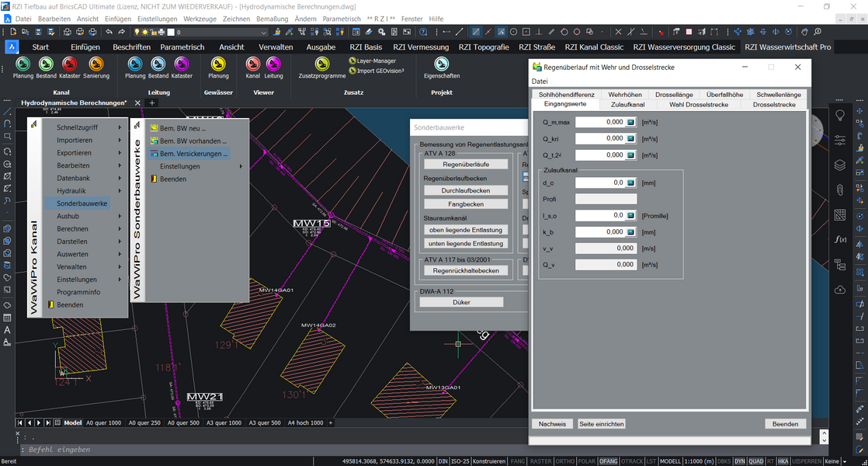
Task: Switch to the Zulaufkanal tab
Action: [x=627, y=104]
